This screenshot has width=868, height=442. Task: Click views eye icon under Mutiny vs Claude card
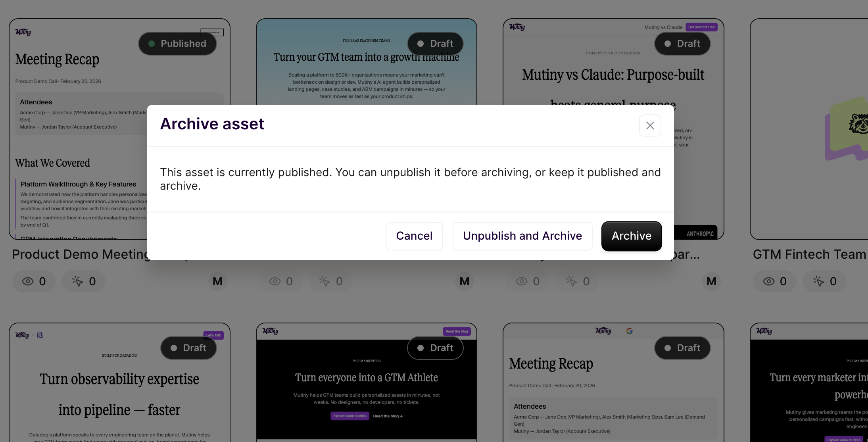[x=522, y=281]
